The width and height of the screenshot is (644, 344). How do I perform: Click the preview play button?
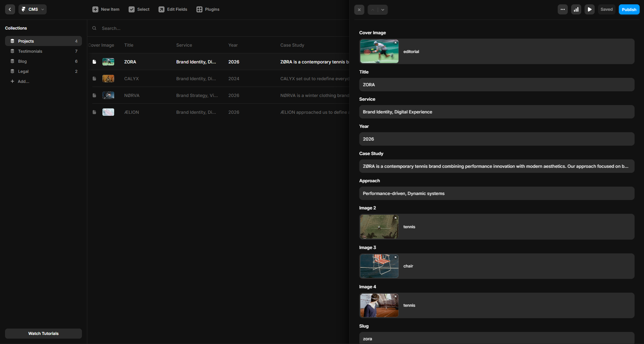tap(589, 9)
